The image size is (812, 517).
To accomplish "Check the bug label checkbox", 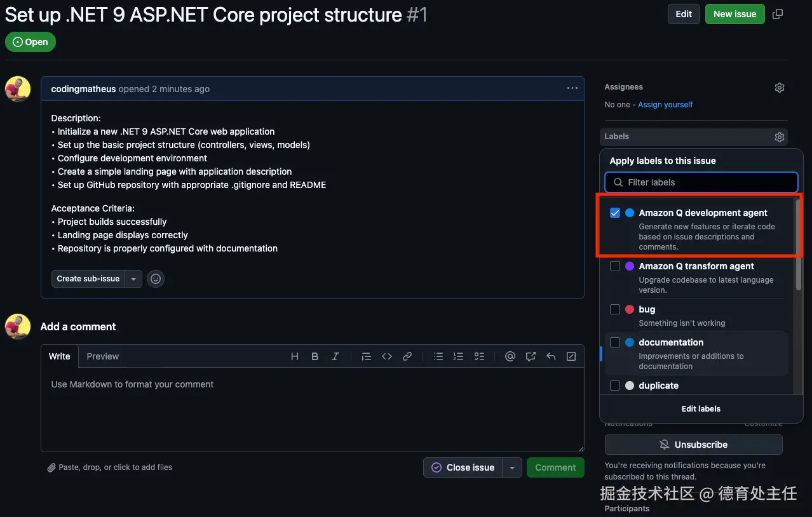I will [615, 309].
